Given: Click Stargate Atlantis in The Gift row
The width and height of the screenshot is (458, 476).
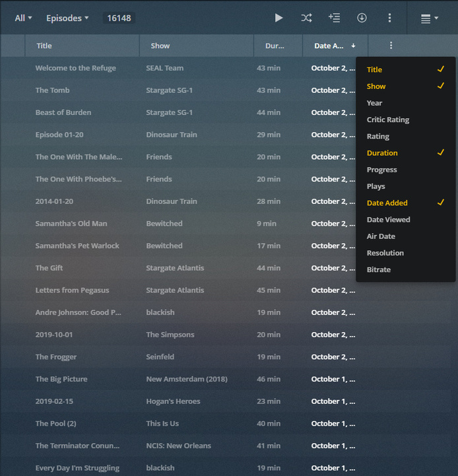Looking at the screenshot, I should (175, 268).
